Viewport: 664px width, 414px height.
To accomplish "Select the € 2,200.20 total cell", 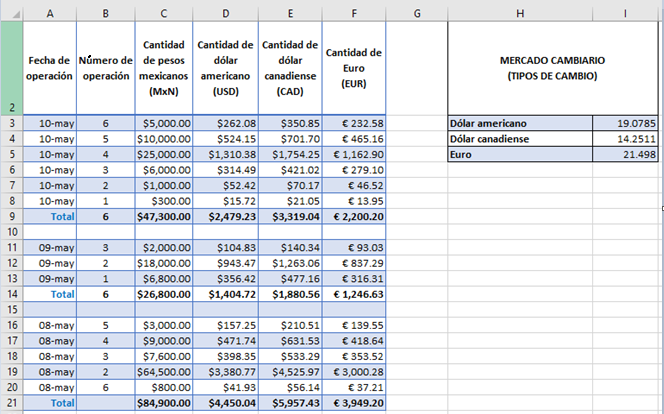I will point(354,216).
